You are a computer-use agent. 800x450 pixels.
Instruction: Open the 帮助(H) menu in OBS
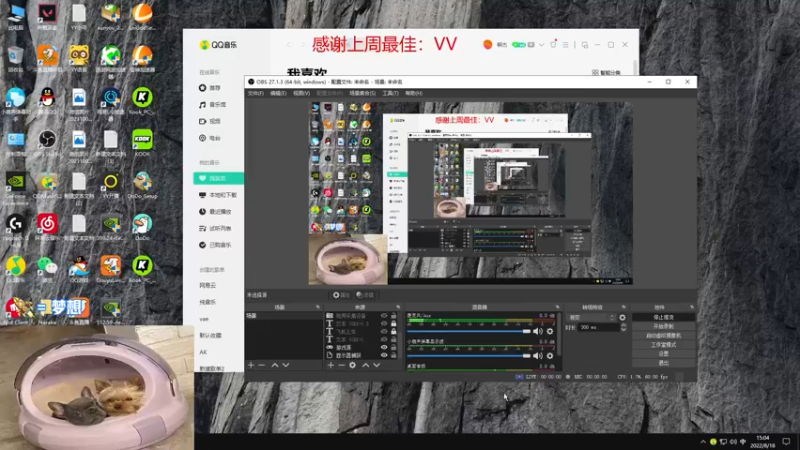click(x=414, y=93)
